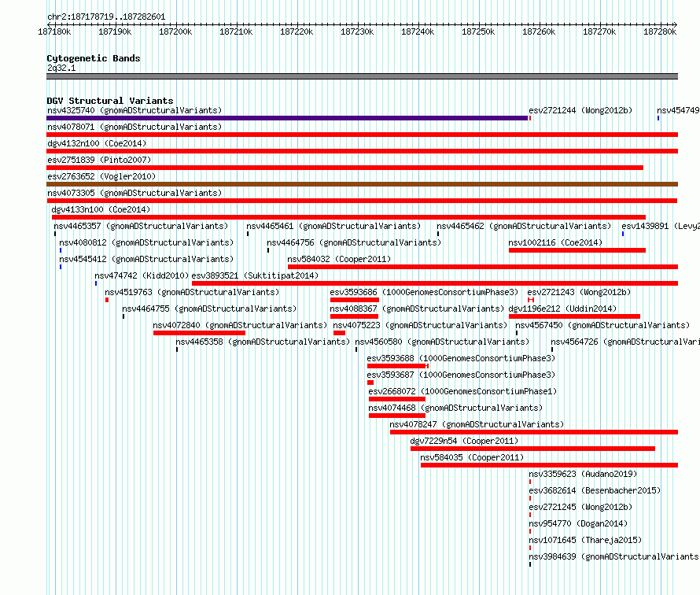Image resolution: width=700 pixels, height=595 pixels.
Task: Open nsv954770 (Dogan2014) label
Action: click(x=578, y=523)
